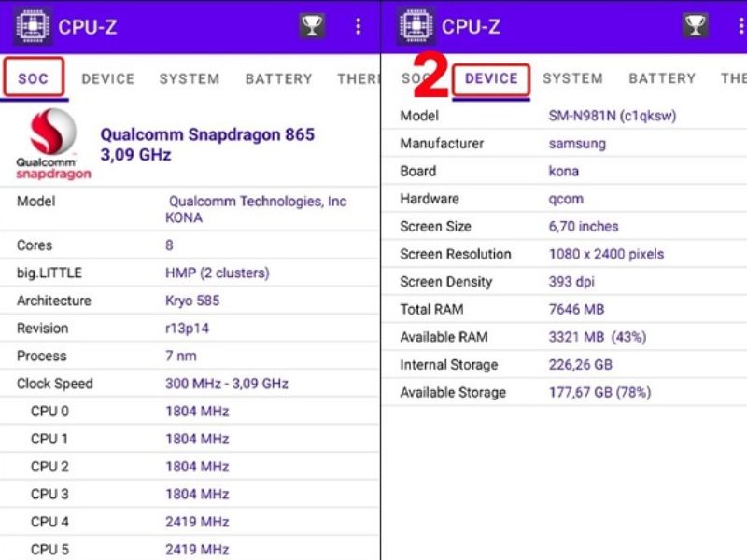Click the CPU-Z chip logo icon

click(x=34, y=26)
